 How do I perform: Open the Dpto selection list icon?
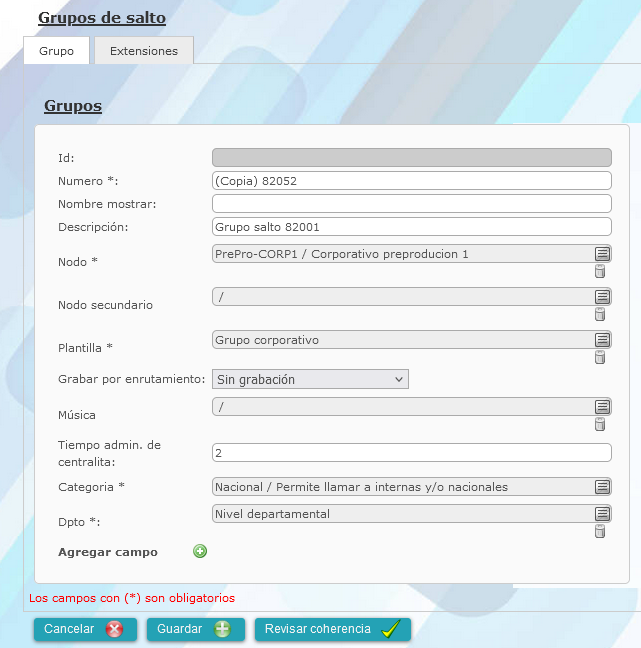(x=602, y=514)
